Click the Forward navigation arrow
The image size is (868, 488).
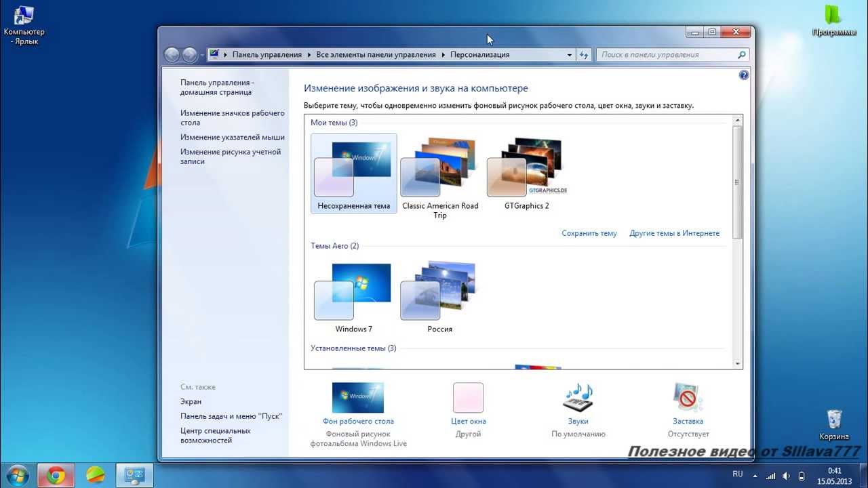coord(190,55)
